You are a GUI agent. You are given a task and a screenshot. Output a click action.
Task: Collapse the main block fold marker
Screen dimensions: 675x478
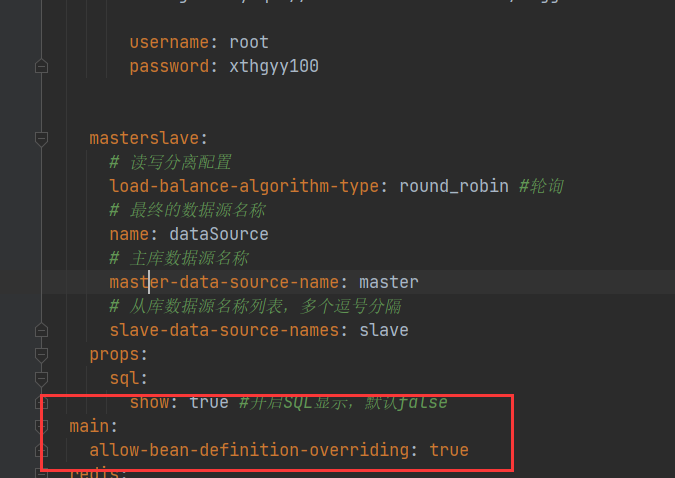[x=41, y=426]
